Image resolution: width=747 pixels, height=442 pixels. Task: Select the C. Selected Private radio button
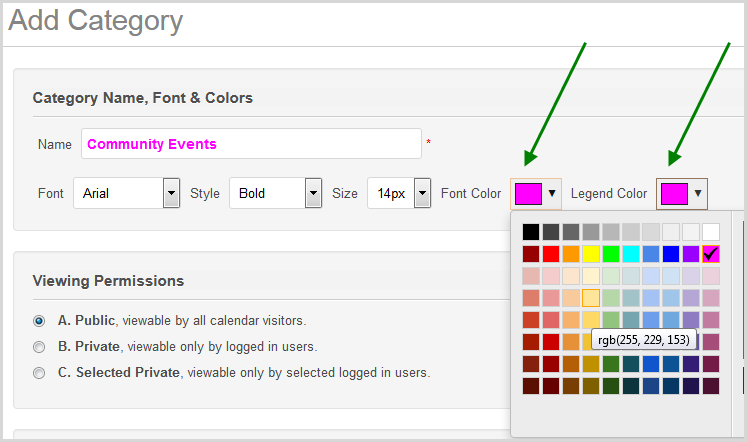point(39,372)
